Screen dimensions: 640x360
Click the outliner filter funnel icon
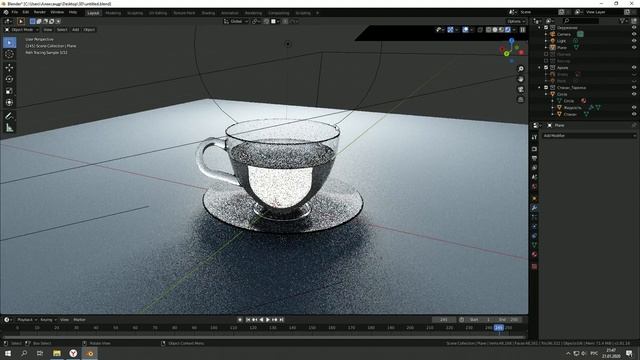pos(622,20)
